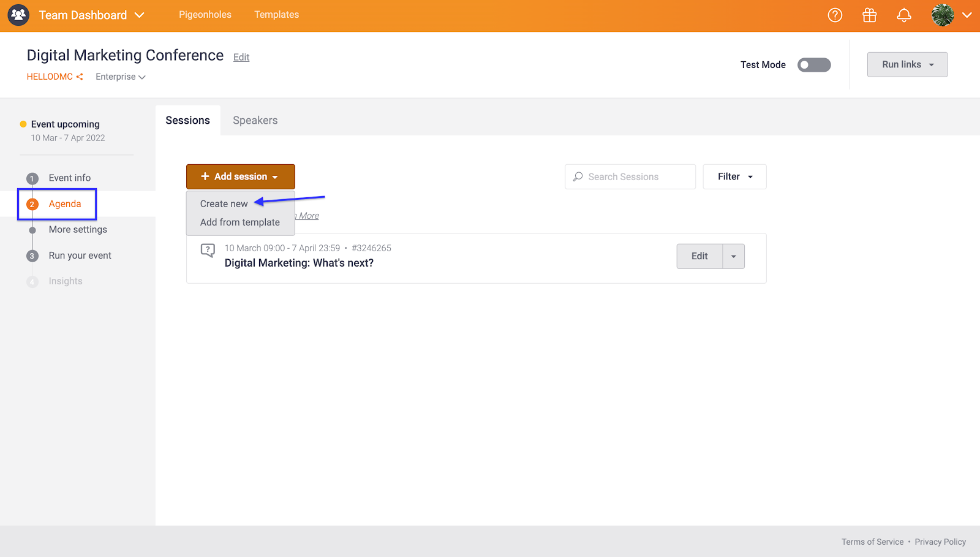980x557 pixels.
Task: Click the session Edit button
Action: tap(699, 257)
